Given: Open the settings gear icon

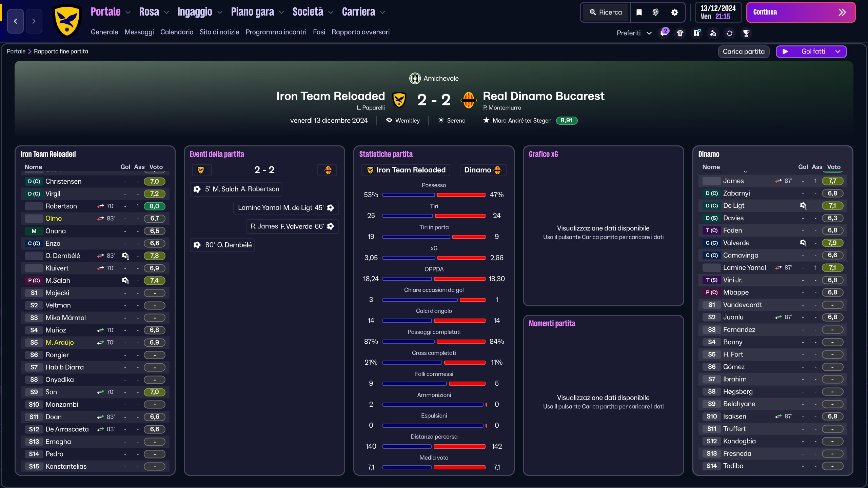Looking at the screenshot, I should (674, 13).
